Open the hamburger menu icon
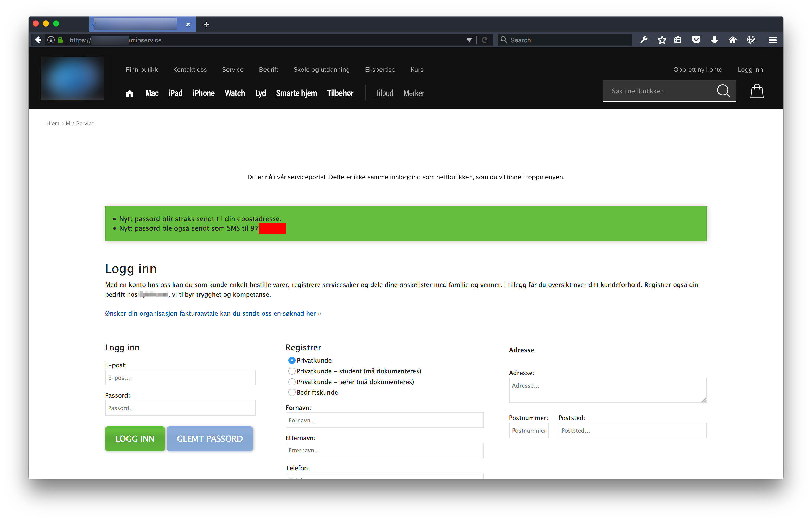 [772, 40]
